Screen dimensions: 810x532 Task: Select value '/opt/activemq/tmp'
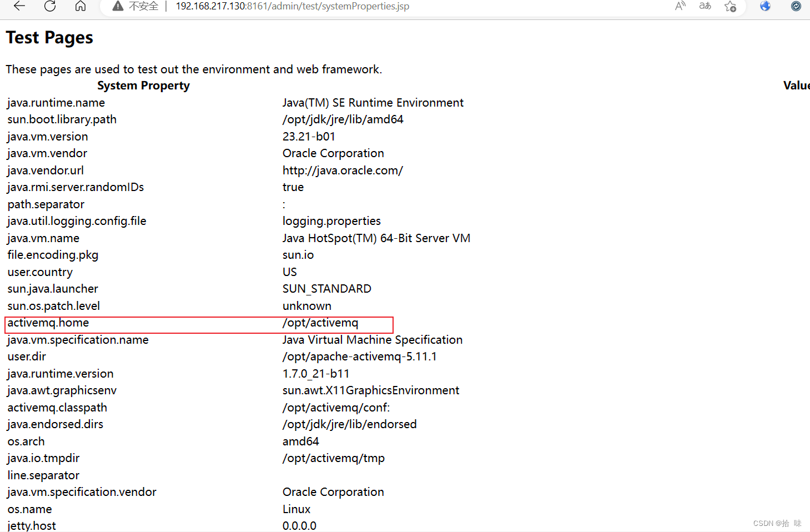[x=334, y=458]
